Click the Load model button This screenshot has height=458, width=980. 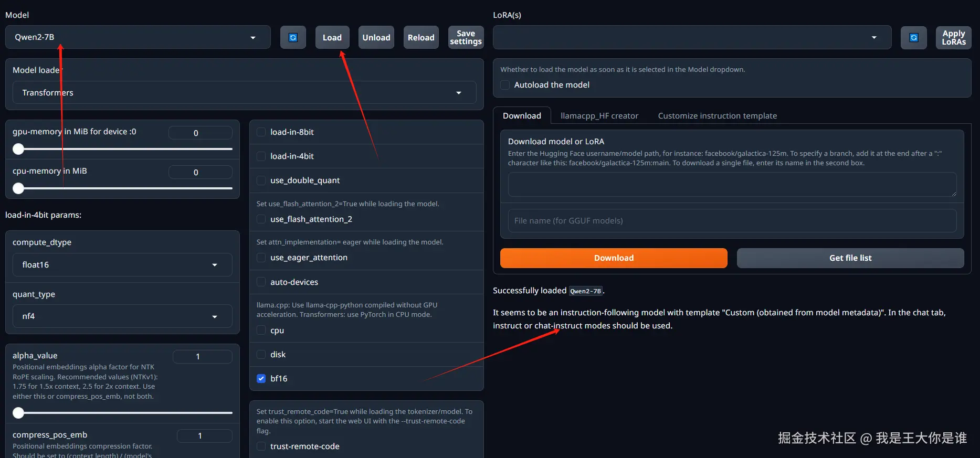[332, 37]
